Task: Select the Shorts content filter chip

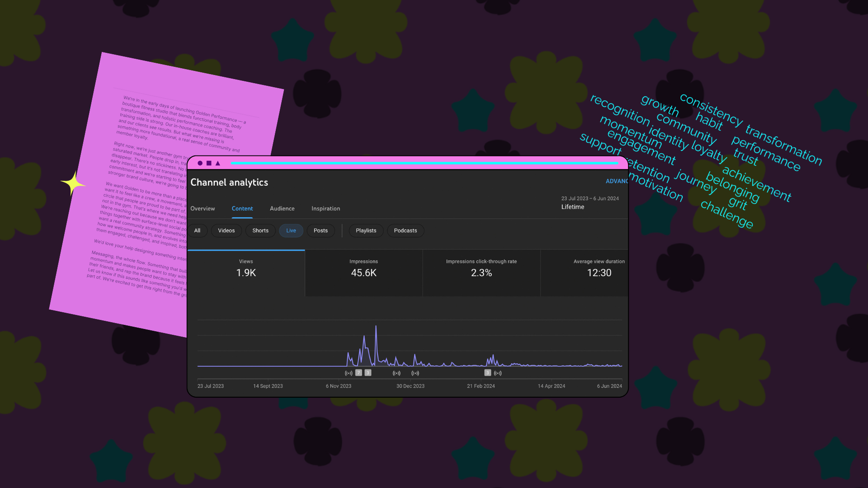Action: point(260,230)
